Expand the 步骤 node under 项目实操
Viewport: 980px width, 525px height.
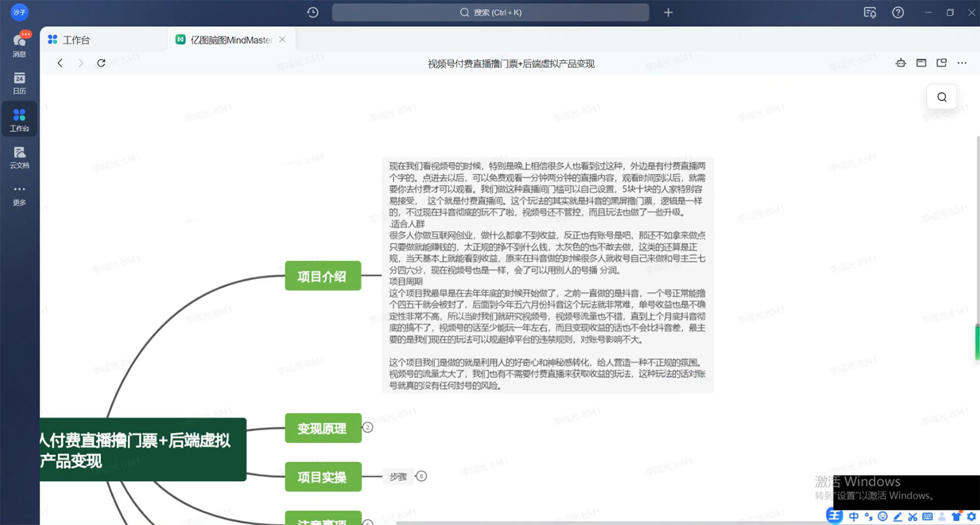click(x=421, y=476)
